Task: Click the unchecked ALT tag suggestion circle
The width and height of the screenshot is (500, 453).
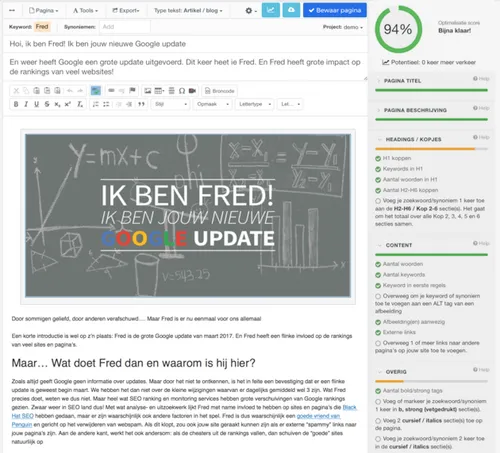Action: click(x=378, y=296)
